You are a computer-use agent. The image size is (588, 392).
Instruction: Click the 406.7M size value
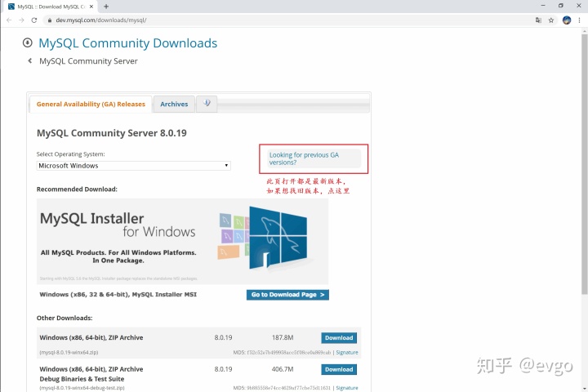click(283, 369)
